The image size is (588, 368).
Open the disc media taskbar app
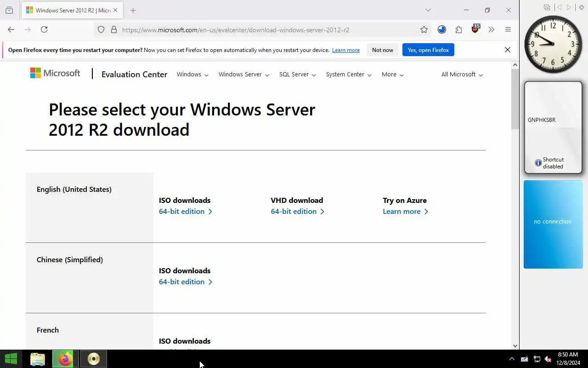tap(94, 359)
